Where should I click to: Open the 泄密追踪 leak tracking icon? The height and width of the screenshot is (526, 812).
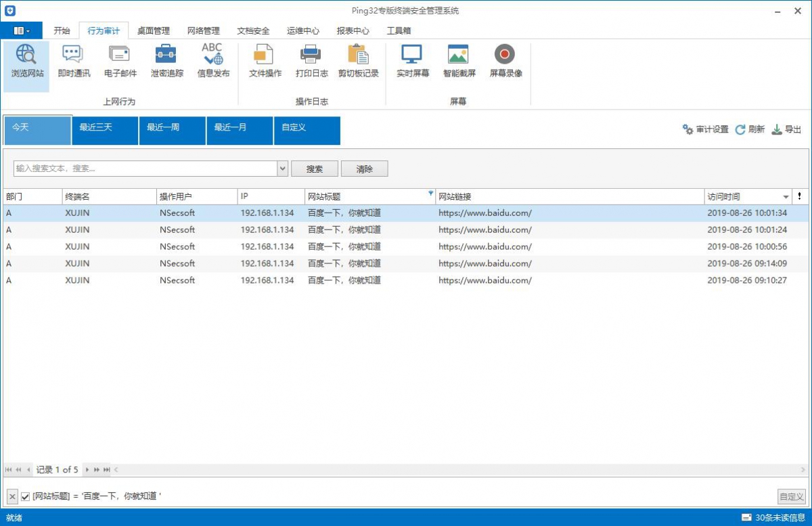[x=166, y=62]
